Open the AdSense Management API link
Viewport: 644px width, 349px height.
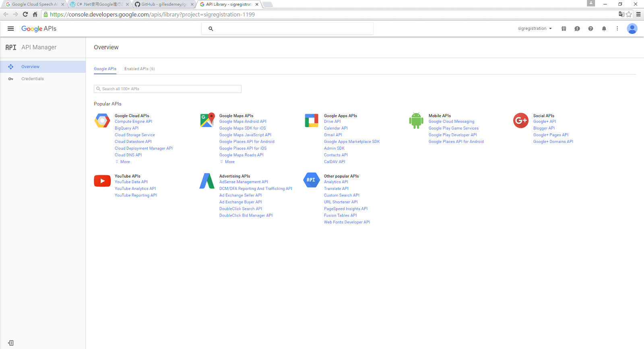pos(244,182)
